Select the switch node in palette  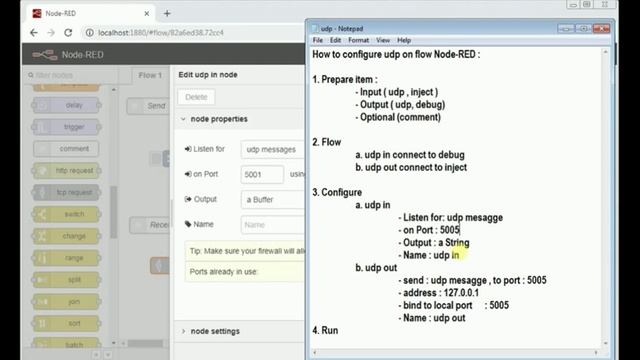pyautogui.click(x=66, y=214)
